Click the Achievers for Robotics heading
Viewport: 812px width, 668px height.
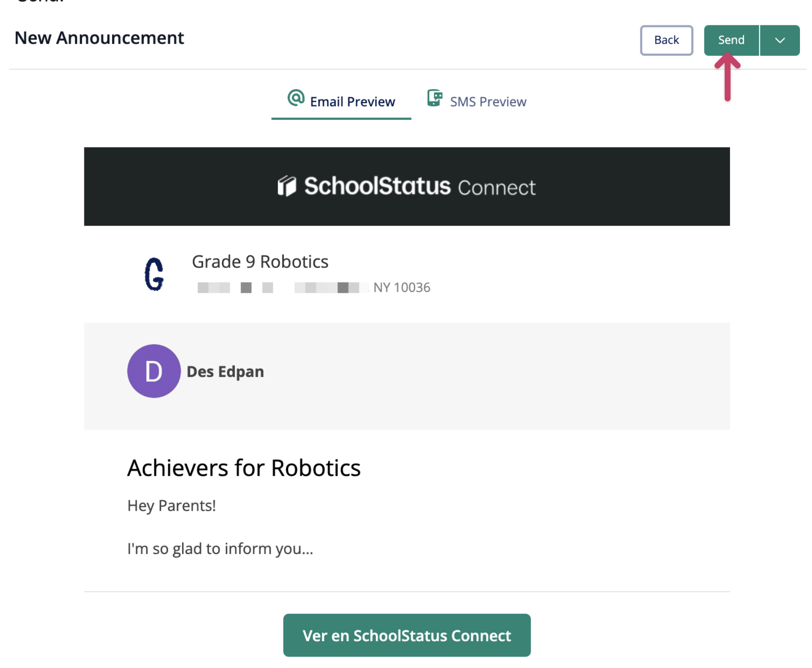(244, 468)
